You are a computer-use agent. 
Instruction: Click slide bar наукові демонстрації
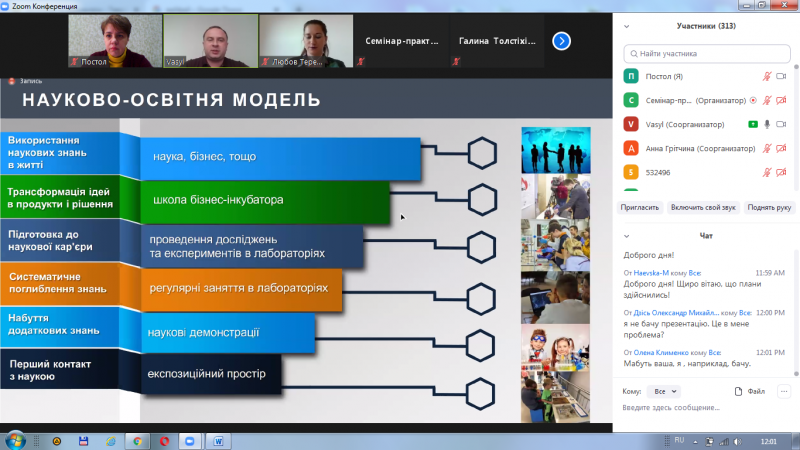click(x=228, y=333)
